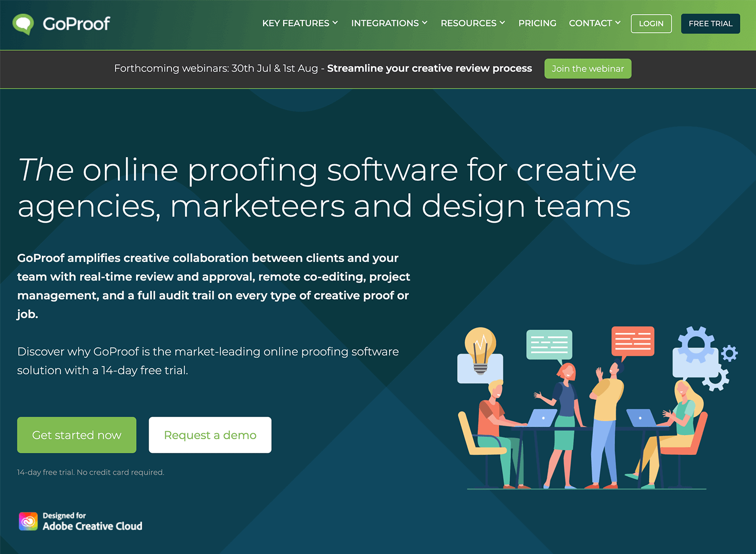Click the 'Forthcoming webinars: 30th Jul & 1st Aug' text
Viewport: 756px width, 554px height.
216,68
